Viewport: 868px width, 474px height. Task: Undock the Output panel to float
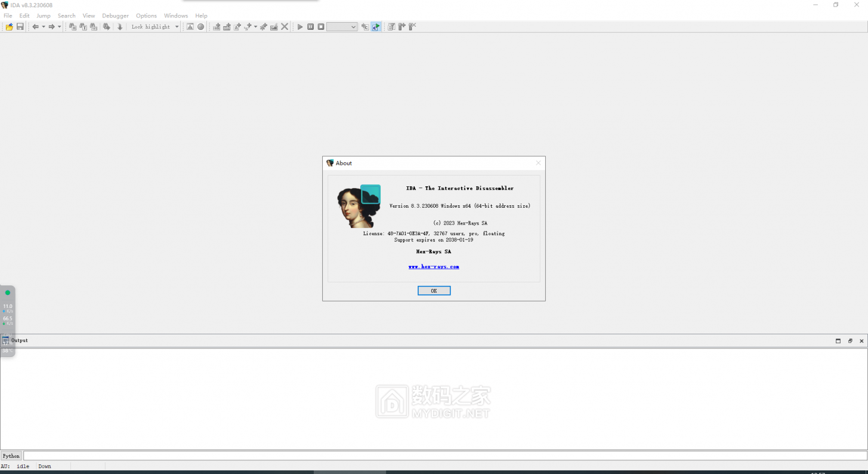[x=850, y=341]
